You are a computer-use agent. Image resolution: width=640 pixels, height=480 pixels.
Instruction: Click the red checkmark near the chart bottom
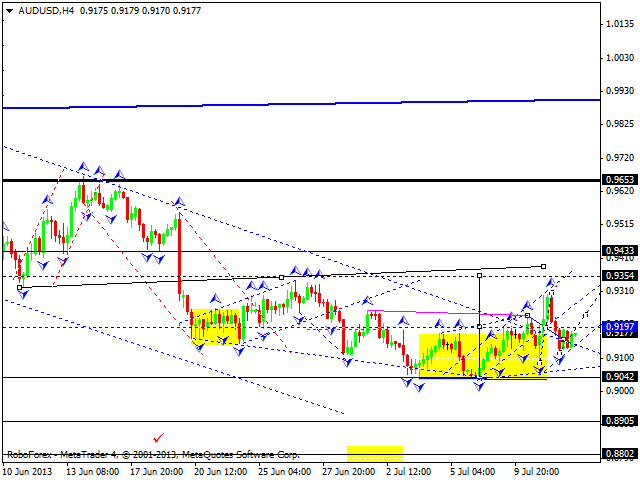[158, 437]
